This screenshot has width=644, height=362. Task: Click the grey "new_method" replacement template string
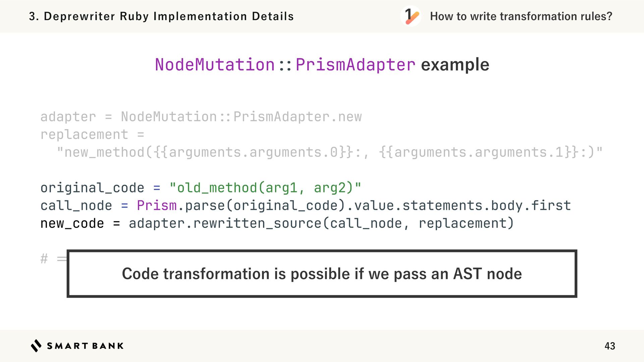coord(329,152)
